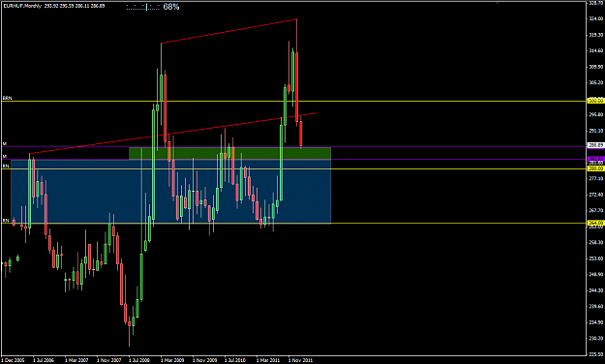Select the green rectangle zone
The image size is (605, 364).
pos(230,153)
